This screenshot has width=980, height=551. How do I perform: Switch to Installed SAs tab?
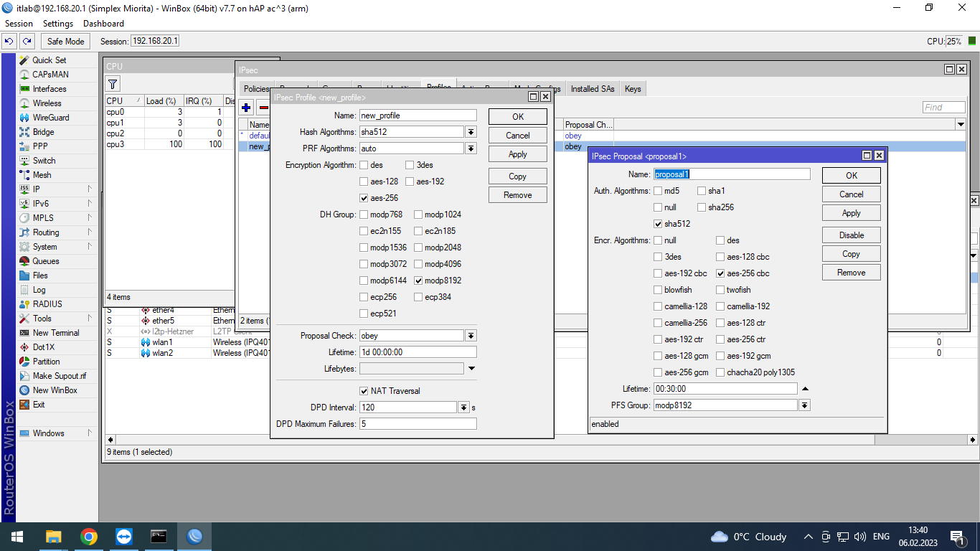click(x=593, y=89)
